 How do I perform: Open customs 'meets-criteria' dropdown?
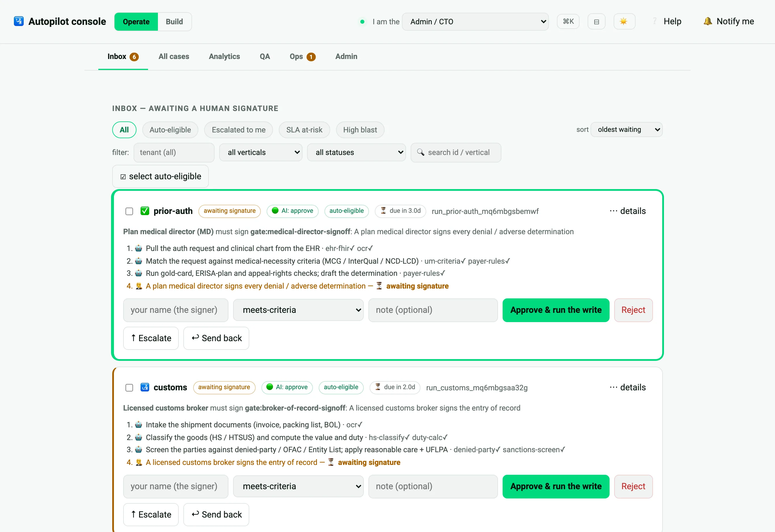pyautogui.click(x=298, y=486)
